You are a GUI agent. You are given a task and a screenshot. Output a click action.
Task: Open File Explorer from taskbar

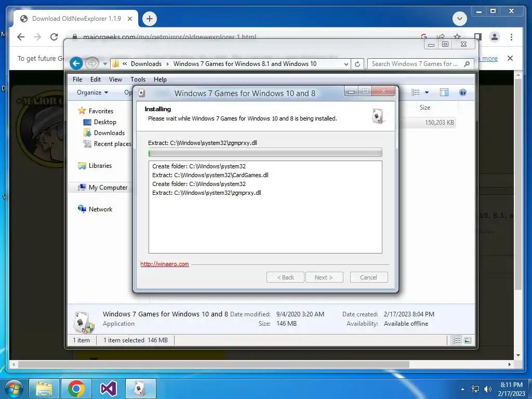coord(44,389)
